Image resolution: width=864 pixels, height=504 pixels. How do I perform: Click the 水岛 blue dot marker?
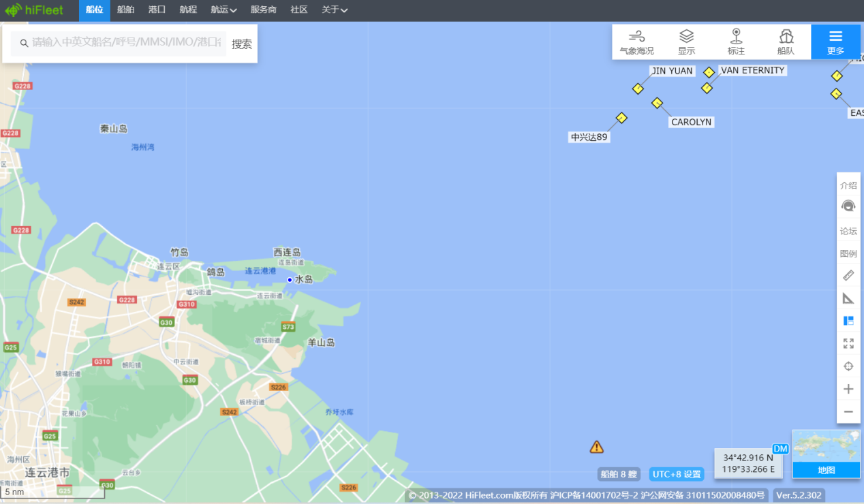point(290,280)
